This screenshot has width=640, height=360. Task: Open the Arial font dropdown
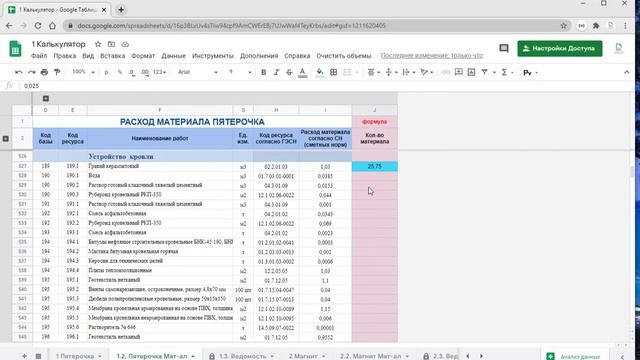point(198,72)
